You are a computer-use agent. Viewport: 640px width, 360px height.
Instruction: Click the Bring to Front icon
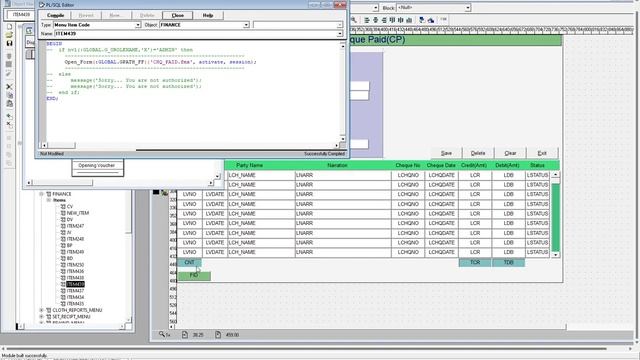[422, 20]
